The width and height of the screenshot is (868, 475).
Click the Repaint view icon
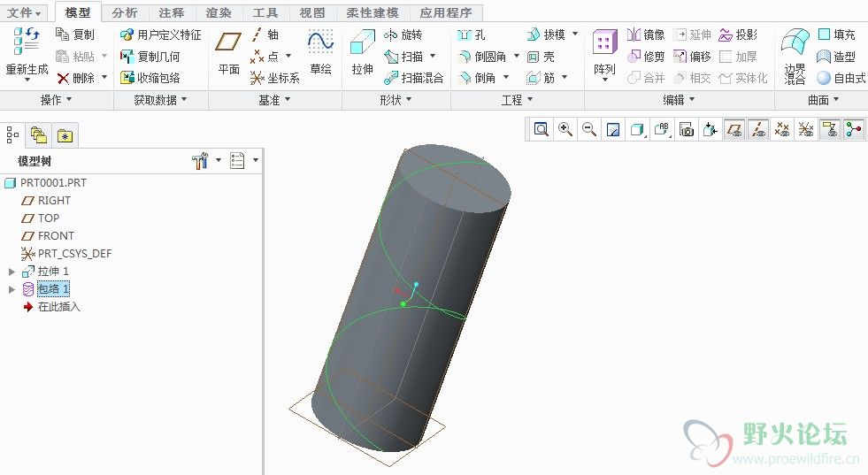(x=613, y=129)
